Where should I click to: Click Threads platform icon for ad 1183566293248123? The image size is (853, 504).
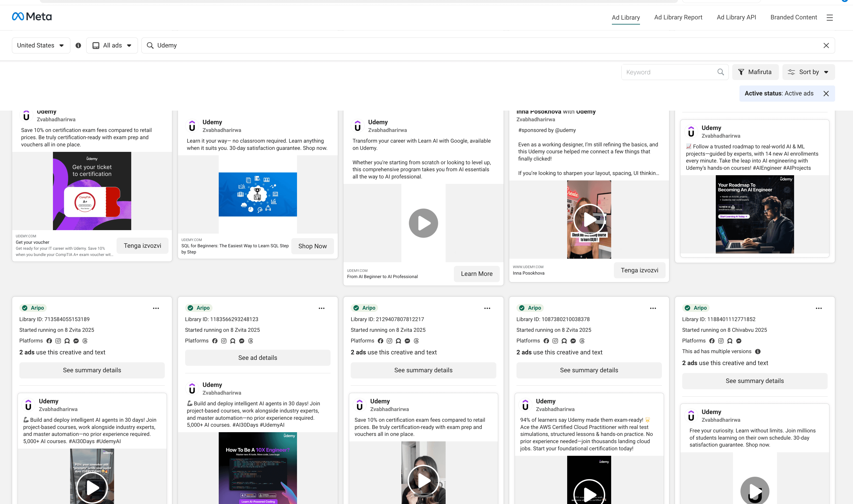pyautogui.click(x=251, y=341)
